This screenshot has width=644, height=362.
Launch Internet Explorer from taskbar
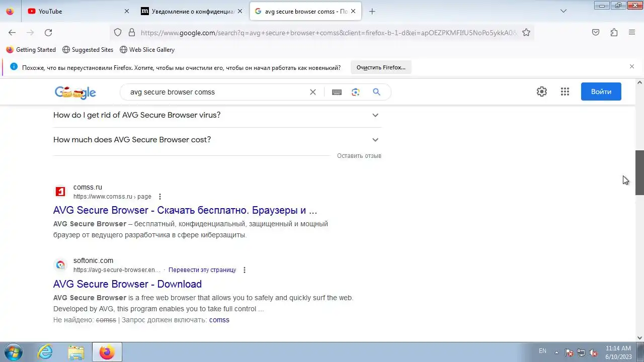click(45, 352)
